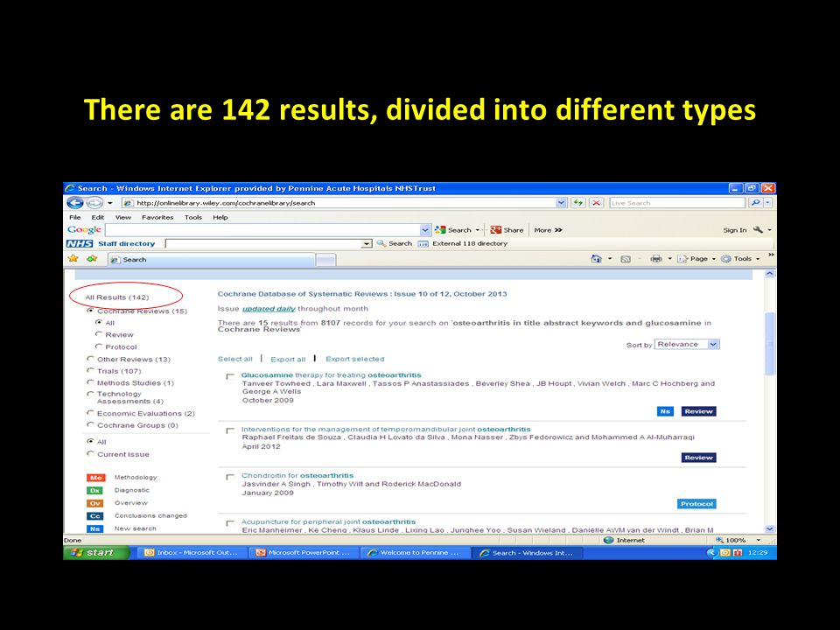Switch to the Search browser tab
Screen dimensions: 840x630
click(211, 260)
